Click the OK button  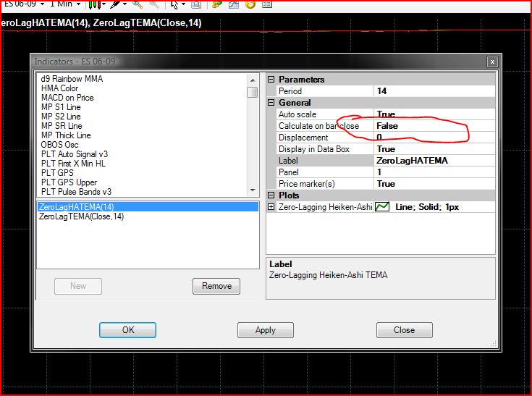[127, 330]
